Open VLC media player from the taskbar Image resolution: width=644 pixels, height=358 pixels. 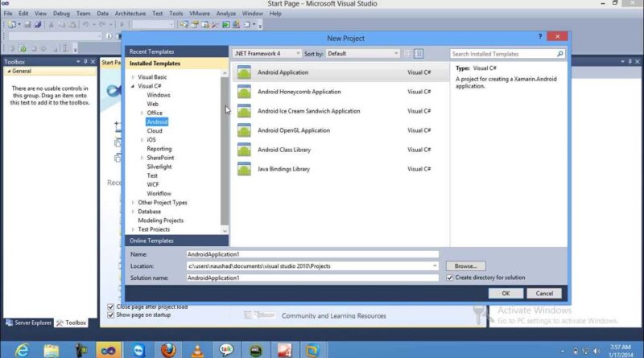(197, 350)
